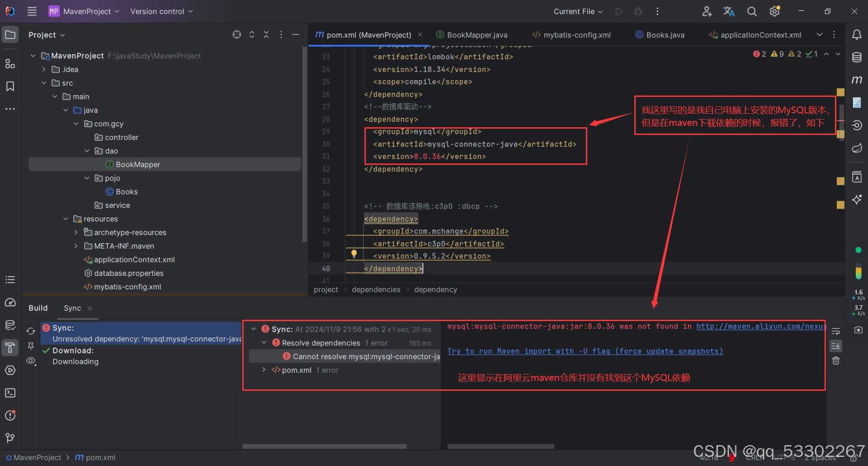
Task: Collapse the src folder
Action: tap(44, 83)
